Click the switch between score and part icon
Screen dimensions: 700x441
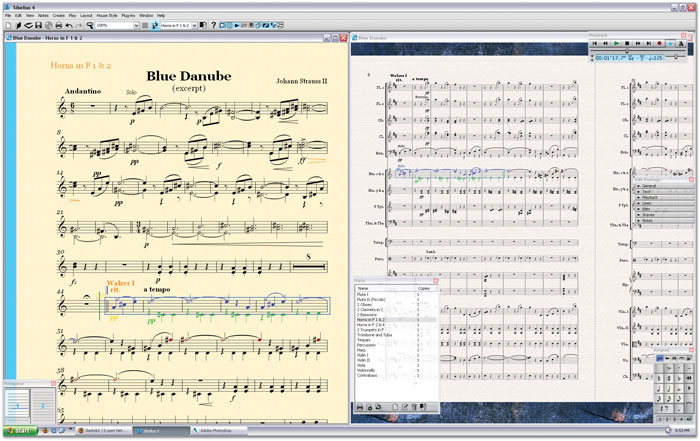(203, 25)
